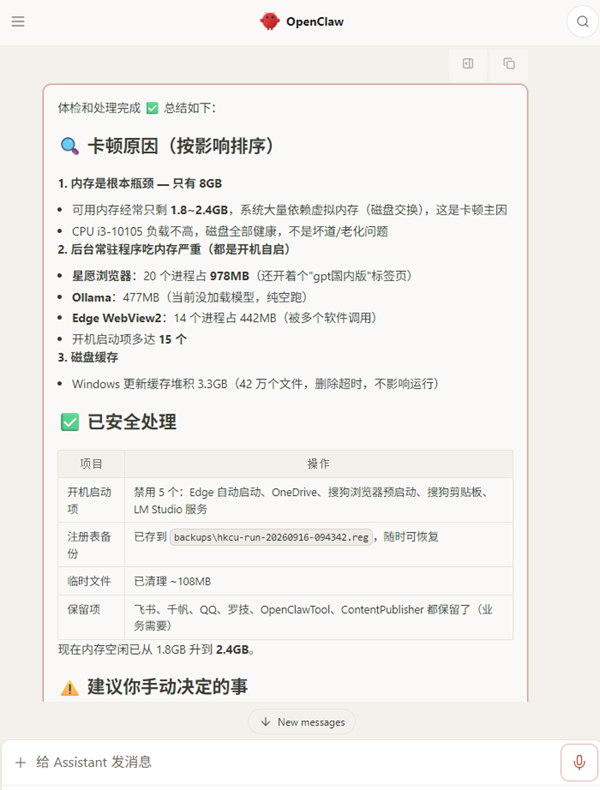Click the Ollama 477MB bullet line
Viewport: 600px width, 790px height.
[x=189, y=297]
